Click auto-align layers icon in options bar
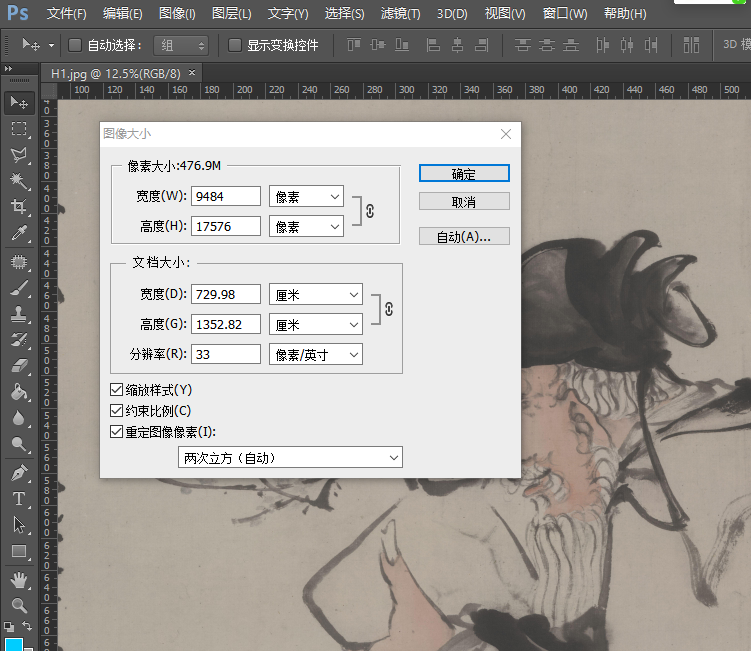751x651 pixels. click(691, 45)
